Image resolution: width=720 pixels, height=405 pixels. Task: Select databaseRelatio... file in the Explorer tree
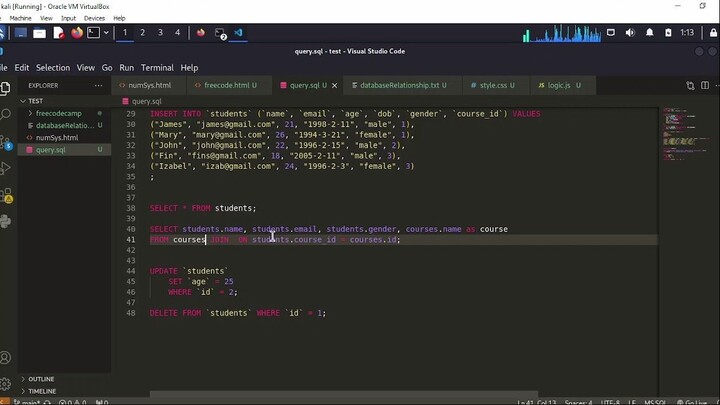[64, 125]
